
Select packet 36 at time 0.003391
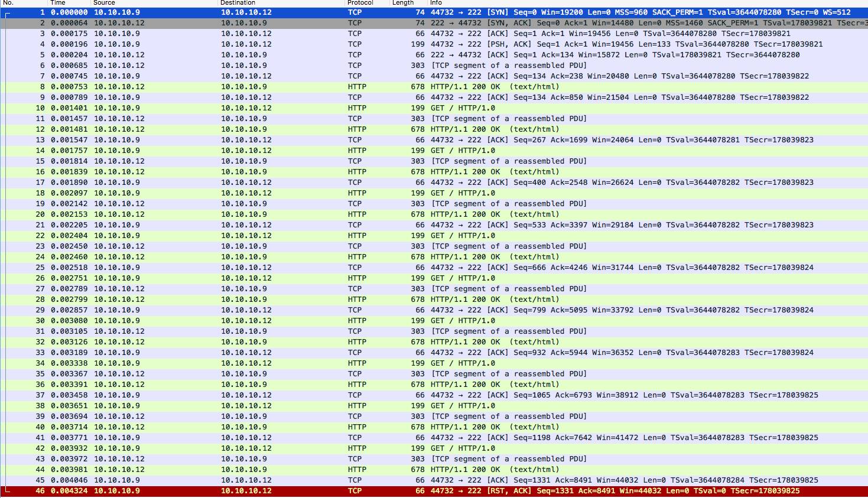434,385
